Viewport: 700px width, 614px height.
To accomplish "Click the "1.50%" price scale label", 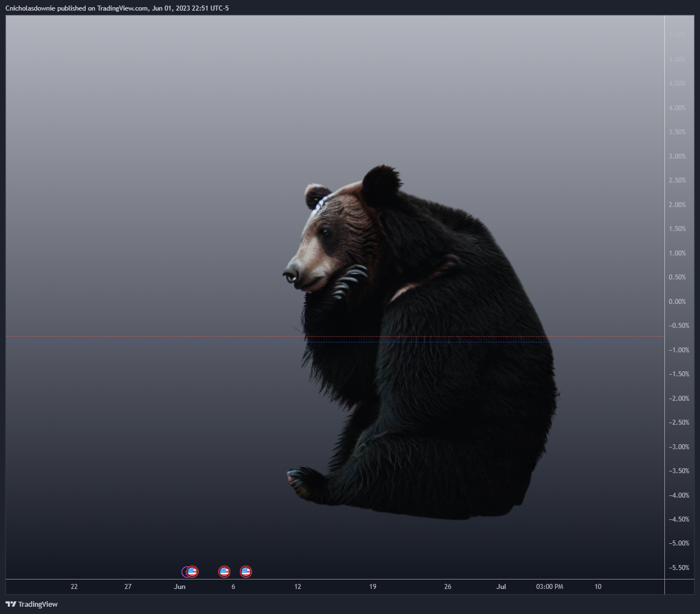I will [677, 229].
